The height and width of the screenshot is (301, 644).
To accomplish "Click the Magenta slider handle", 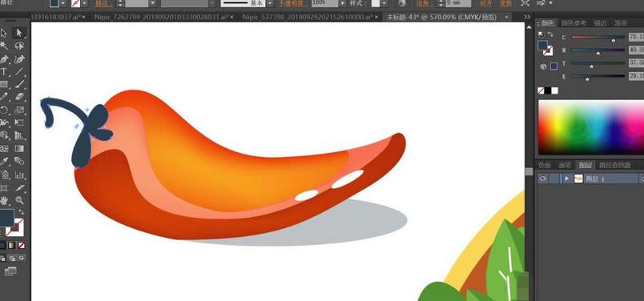I will coord(598,53).
